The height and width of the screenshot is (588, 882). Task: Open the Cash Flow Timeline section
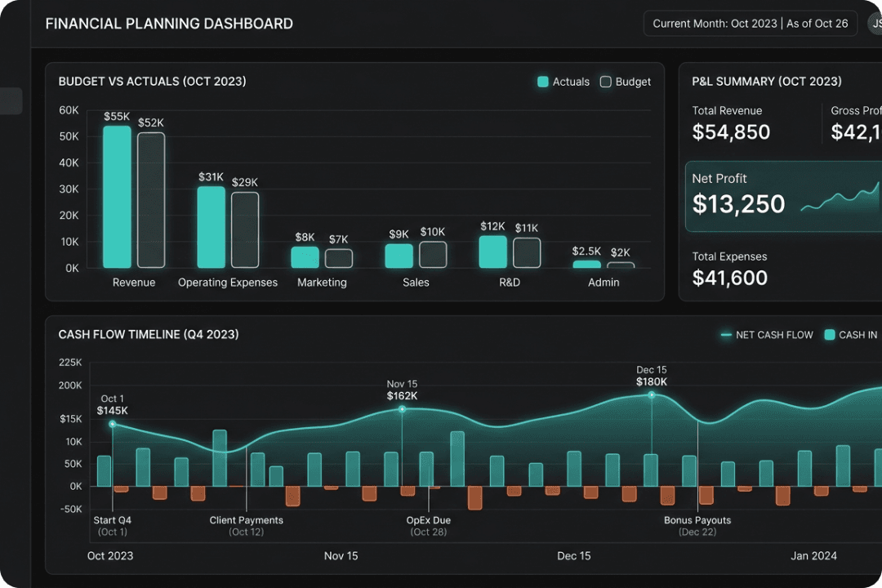(x=149, y=335)
